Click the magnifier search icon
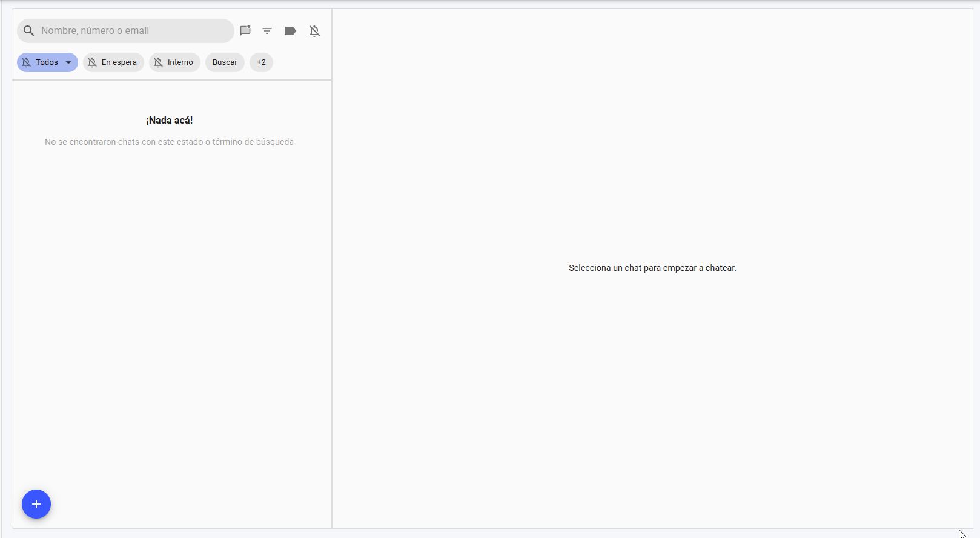The image size is (980, 538). pyautogui.click(x=28, y=31)
